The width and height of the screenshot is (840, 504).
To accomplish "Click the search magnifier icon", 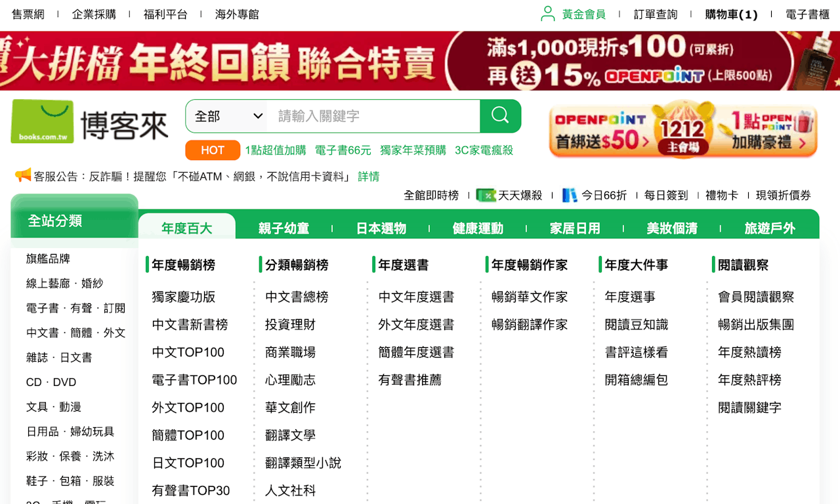I will point(500,115).
